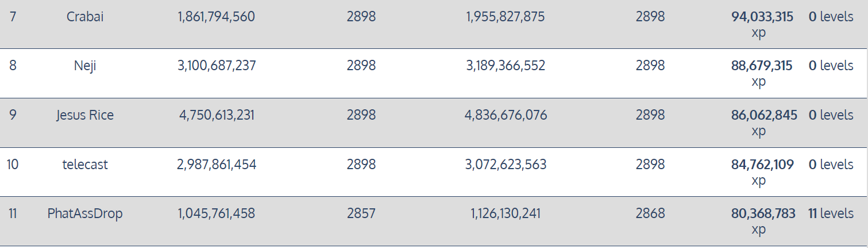Click rank number 10 cell
868x248 pixels.
point(13,165)
